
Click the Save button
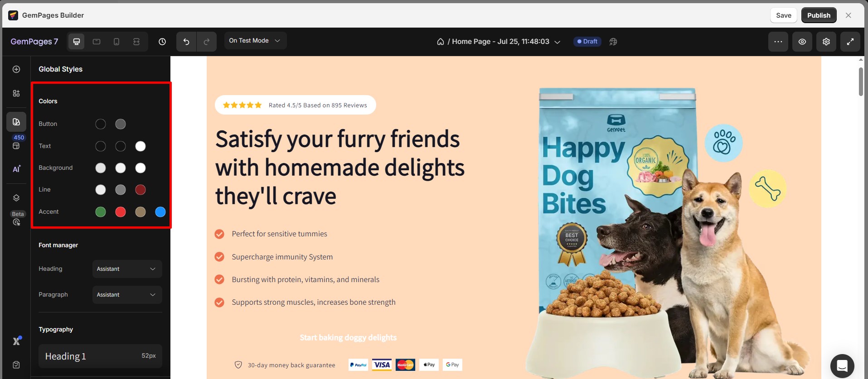coord(784,15)
